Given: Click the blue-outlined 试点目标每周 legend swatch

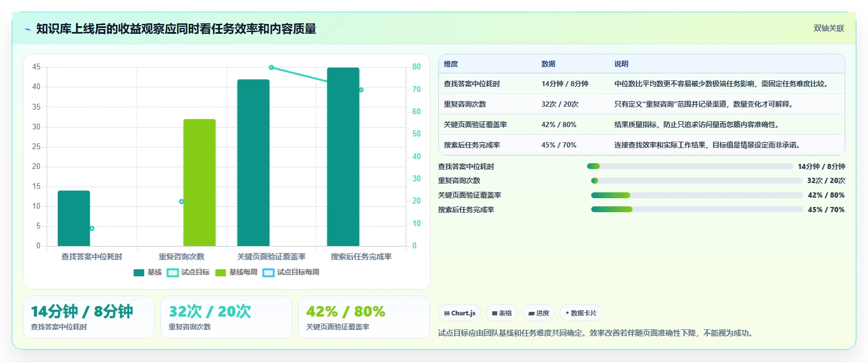Looking at the screenshot, I should 268,272.
